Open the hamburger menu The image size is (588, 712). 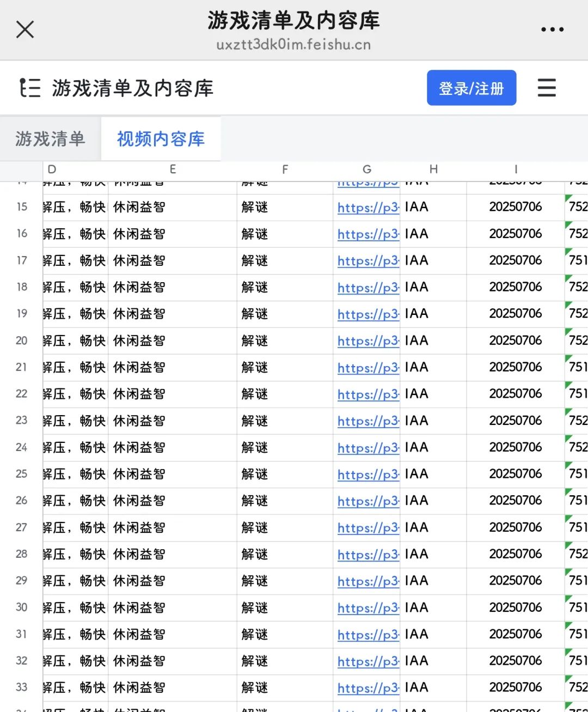pos(547,88)
